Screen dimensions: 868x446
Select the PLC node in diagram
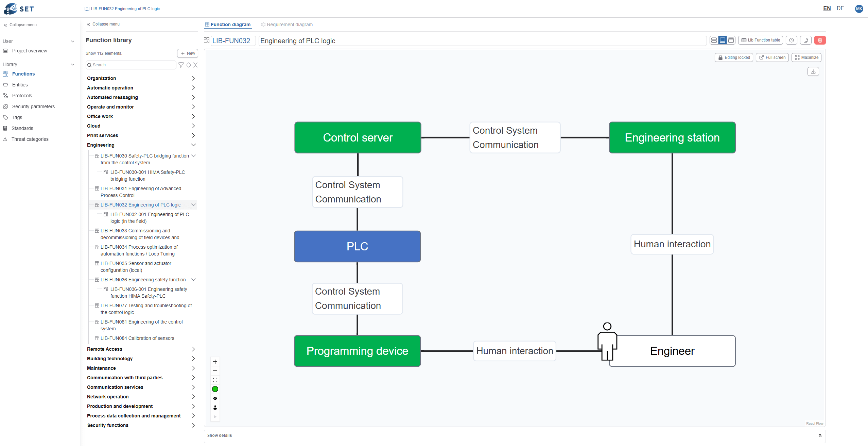pyautogui.click(x=357, y=246)
